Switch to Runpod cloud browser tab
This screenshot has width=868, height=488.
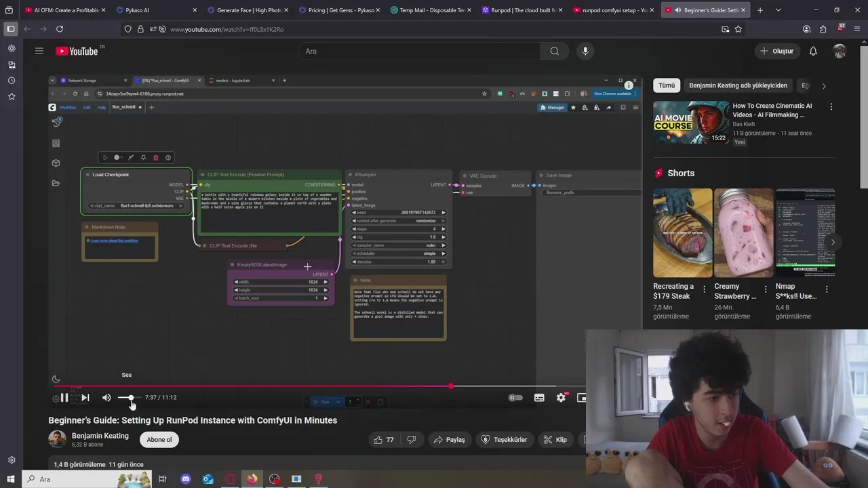point(523,10)
